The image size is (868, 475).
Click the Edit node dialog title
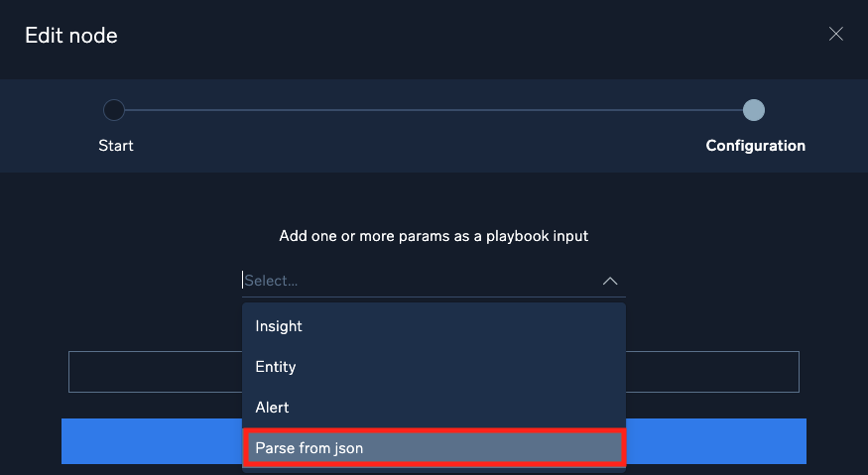[x=71, y=36]
